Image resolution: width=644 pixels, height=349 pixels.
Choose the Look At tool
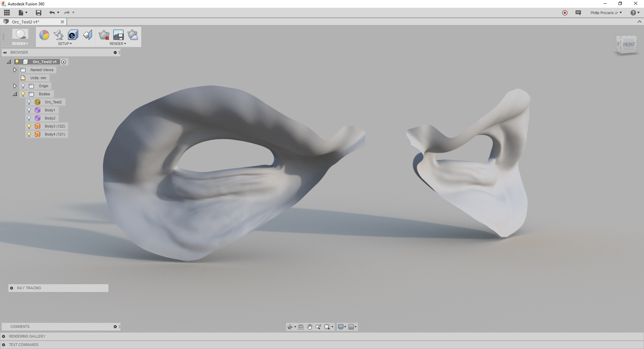click(301, 327)
